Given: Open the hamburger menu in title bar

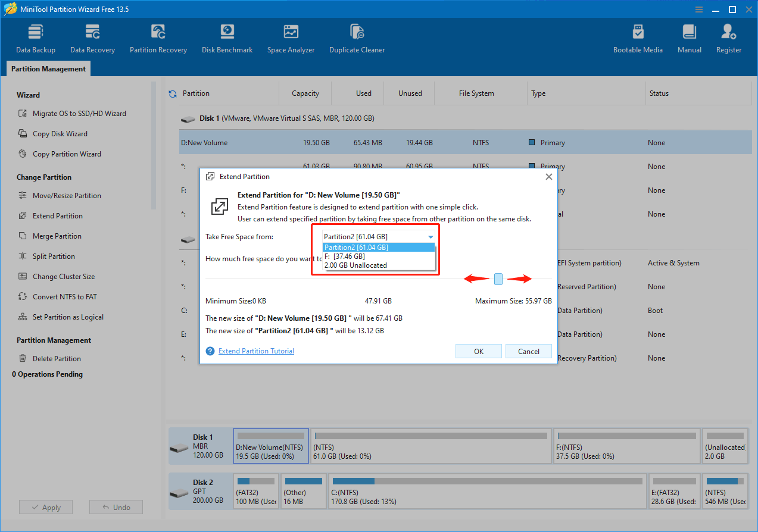Looking at the screenshot, I should 698,9.
